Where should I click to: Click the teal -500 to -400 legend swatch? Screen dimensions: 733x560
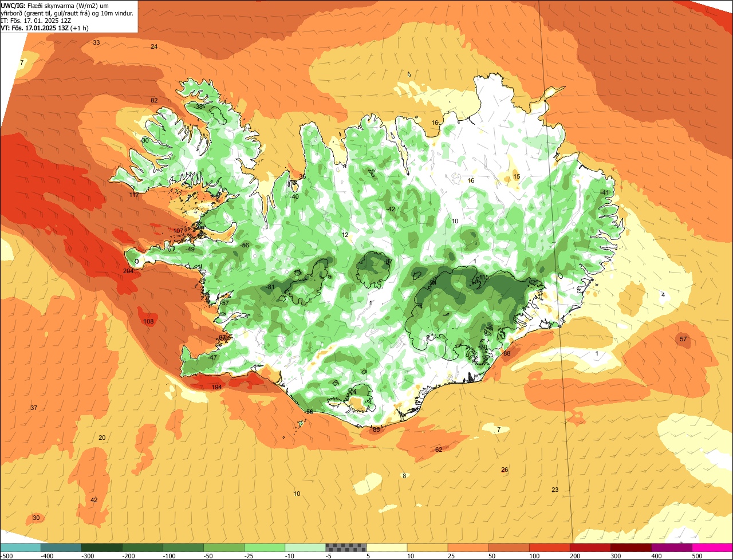click(20, 547)
